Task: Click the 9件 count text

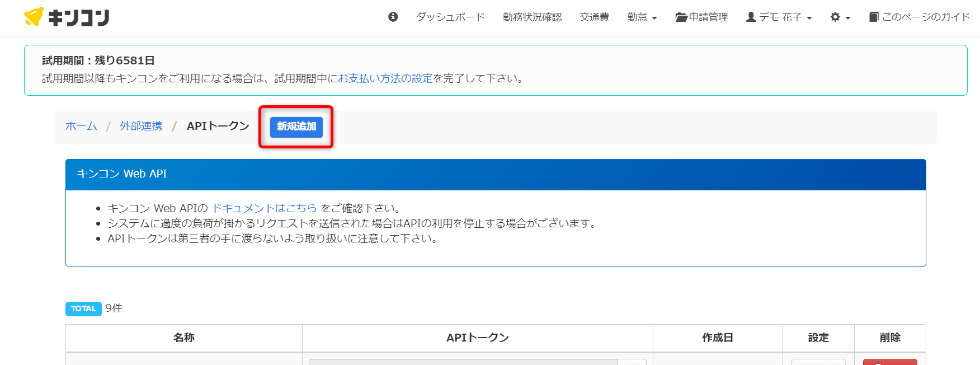Action: point(114,308)
